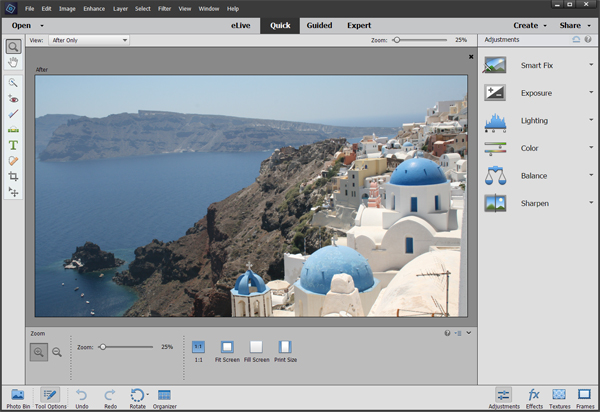The height and width of the screenshot is (412, 600).
Task: Click the Tool Options help icon
Action: [447, 333]
